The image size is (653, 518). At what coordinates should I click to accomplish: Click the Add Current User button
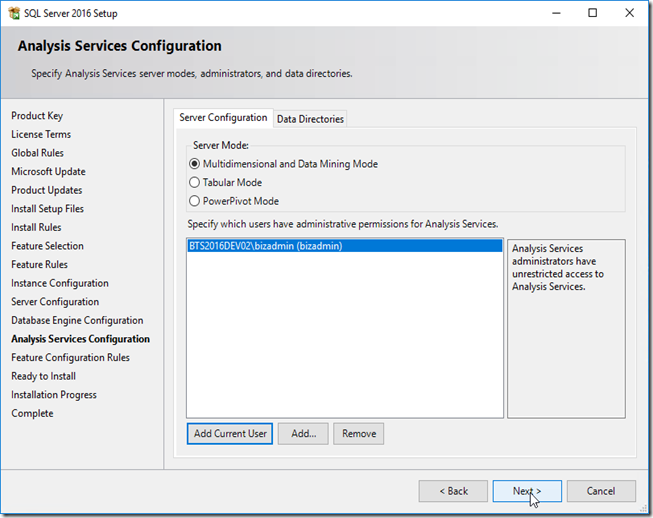230,433
